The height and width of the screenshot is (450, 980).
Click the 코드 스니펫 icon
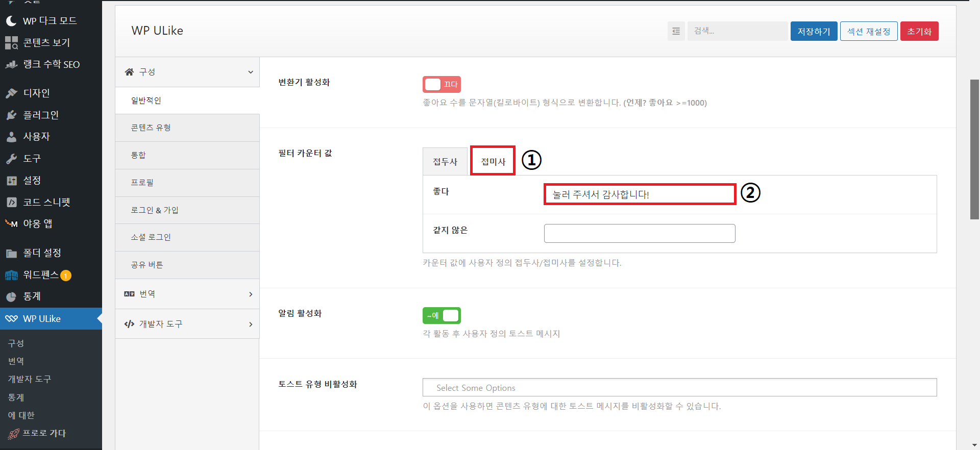tap(11, 203)
